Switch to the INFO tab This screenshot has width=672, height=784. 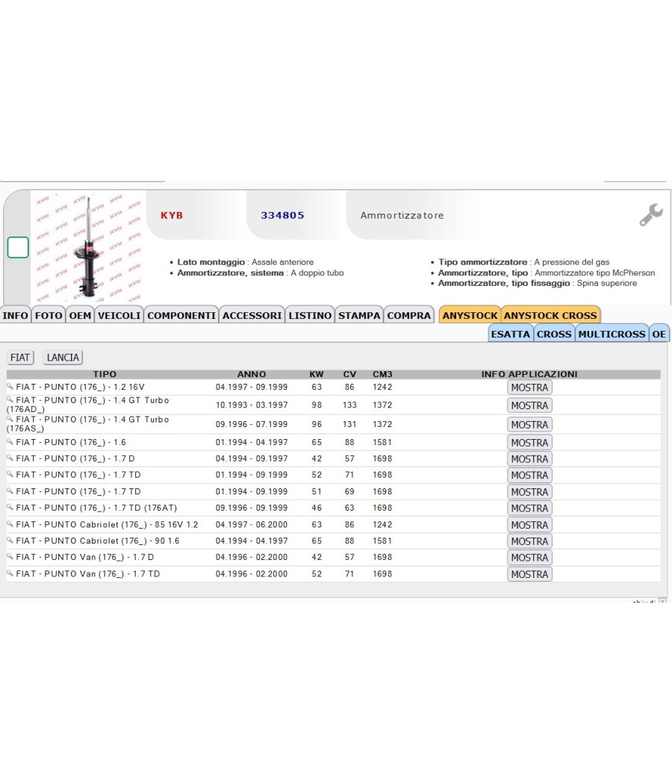[16, 315]
